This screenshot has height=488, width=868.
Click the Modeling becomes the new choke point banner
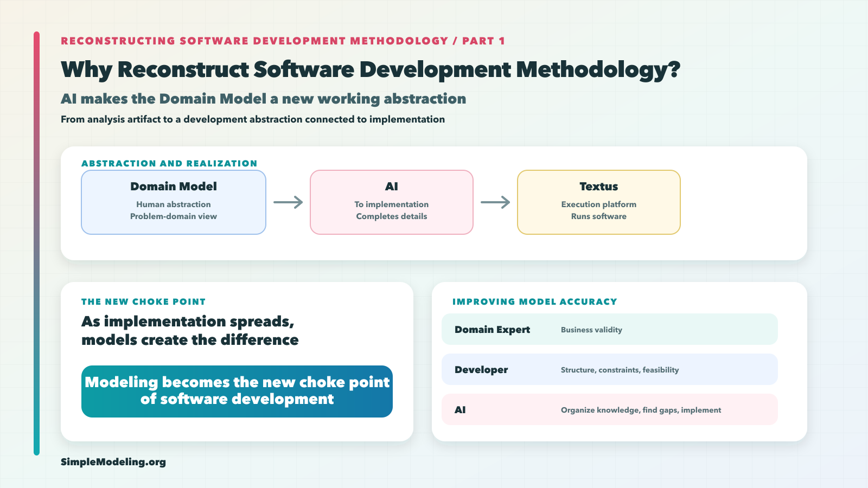[237, 391]
